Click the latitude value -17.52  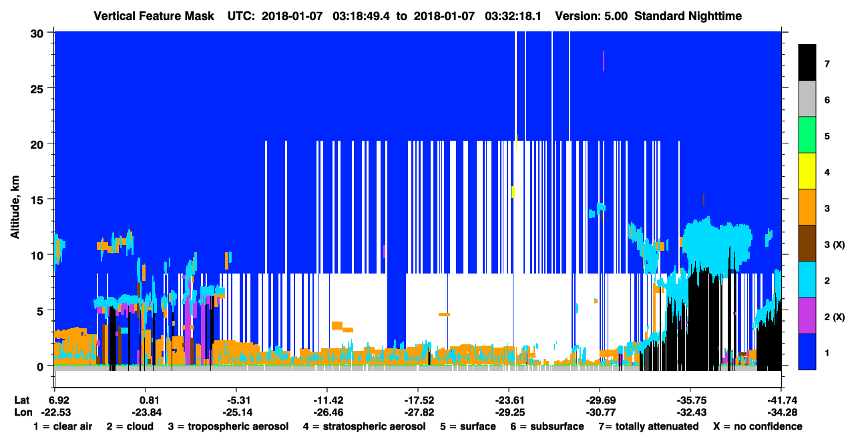pyautogui.click(x=418, y=400)
